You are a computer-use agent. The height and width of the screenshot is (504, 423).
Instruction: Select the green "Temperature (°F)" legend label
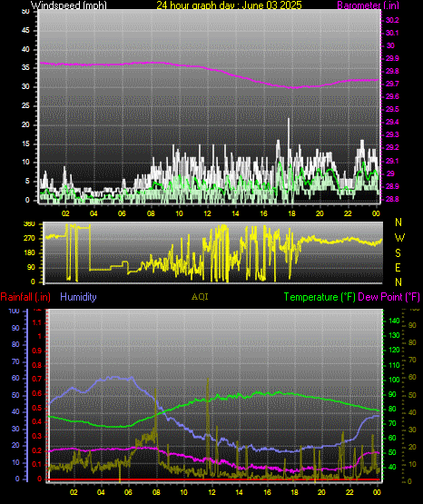pos(320,297)
